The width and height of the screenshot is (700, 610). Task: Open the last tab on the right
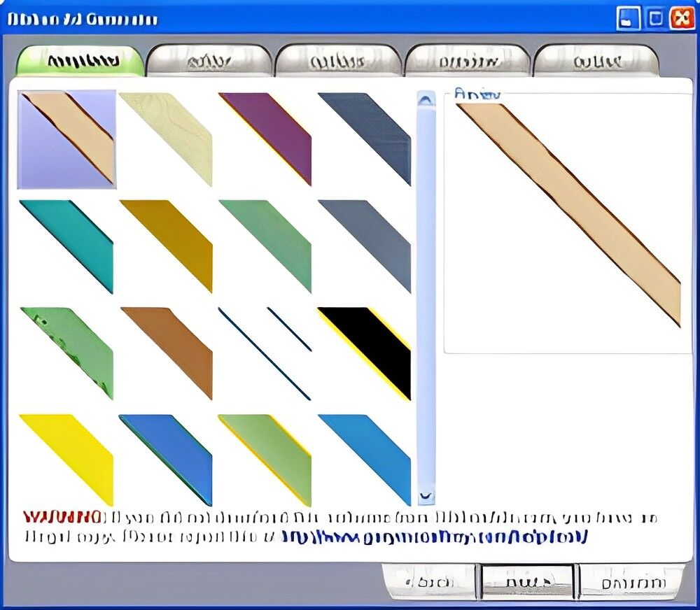coord(598,59)
